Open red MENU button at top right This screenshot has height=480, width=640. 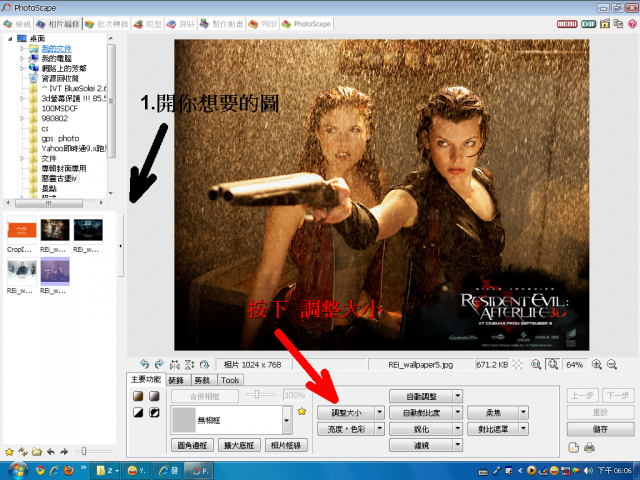(567, 24)
